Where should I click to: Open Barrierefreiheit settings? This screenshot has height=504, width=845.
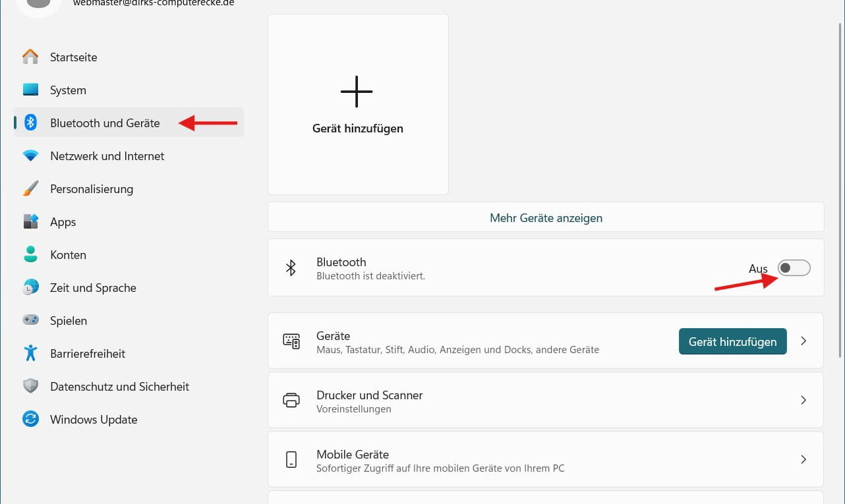129,354
